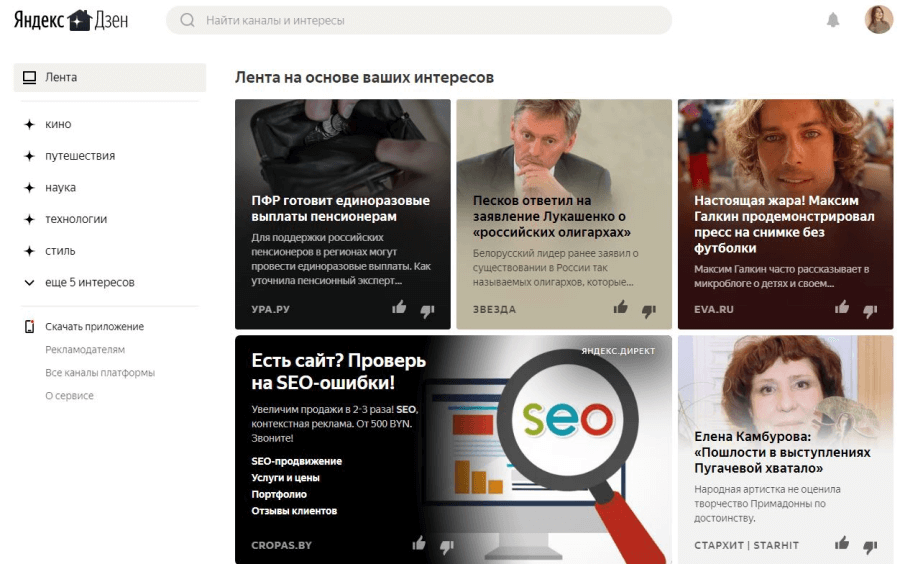Screen dimensions: 900x564
Task: Open the путешествия interest
Action: click(x=80, y=155)
